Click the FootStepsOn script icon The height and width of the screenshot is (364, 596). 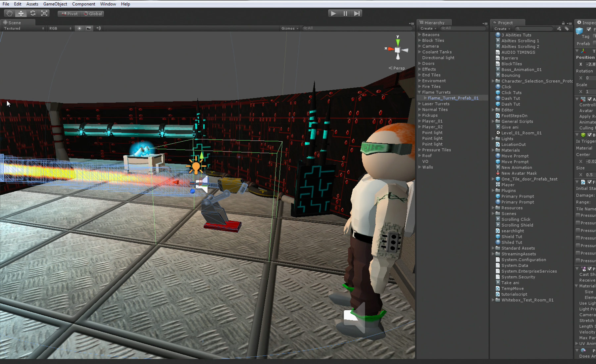[498, 115]
